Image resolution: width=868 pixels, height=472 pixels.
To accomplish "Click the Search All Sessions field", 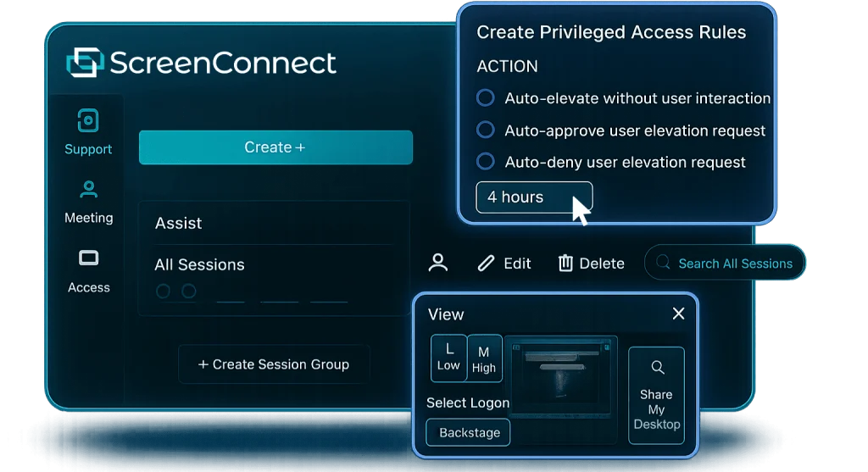I will 725,263.
